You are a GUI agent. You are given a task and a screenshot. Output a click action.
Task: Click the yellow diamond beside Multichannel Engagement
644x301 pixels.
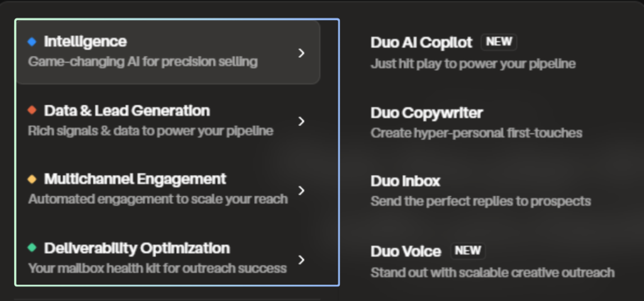pyautogui.click(x=32, y=179)
